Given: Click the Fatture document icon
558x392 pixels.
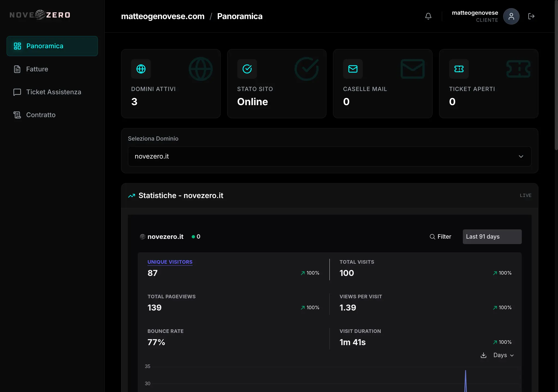Looking at the screenshot, I should [17, 69].
